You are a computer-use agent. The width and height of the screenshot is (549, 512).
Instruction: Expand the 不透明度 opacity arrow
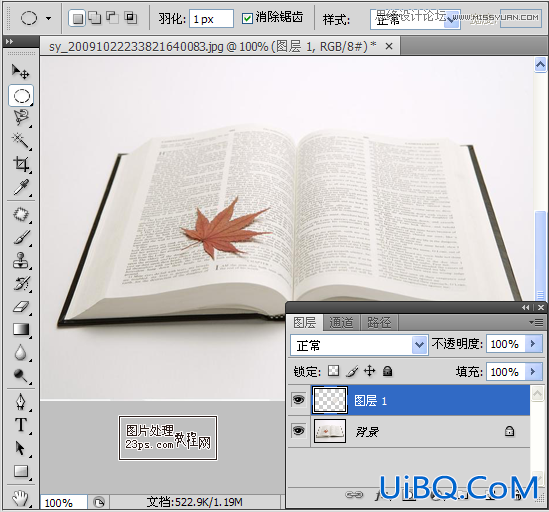pos(533,344)
